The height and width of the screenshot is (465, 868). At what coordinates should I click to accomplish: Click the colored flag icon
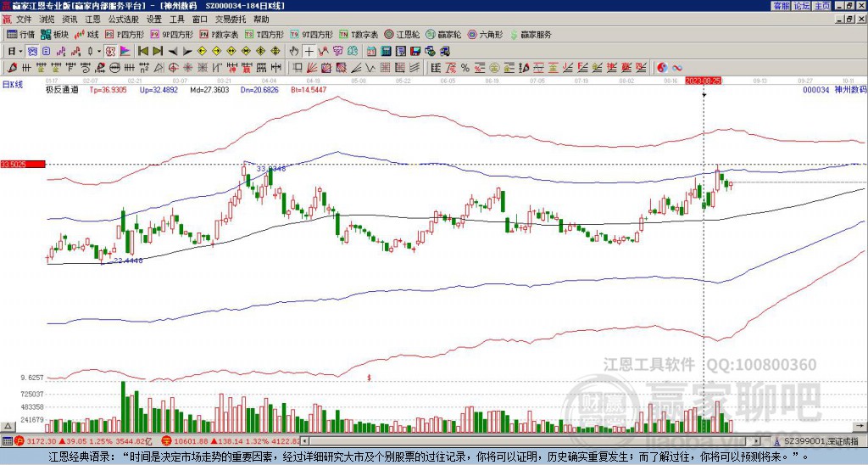125,51
